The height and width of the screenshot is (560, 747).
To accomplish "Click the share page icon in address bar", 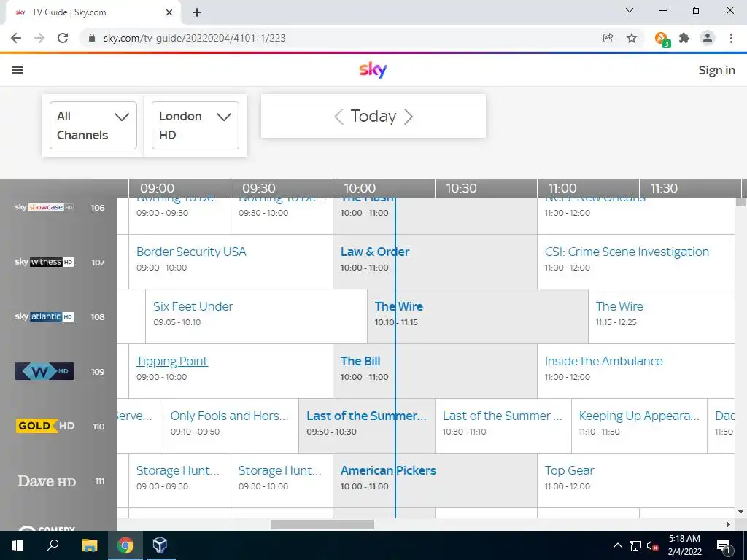I will click(608, 38).
